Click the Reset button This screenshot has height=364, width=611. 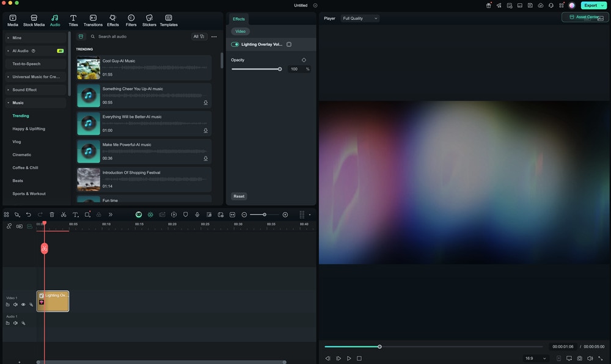coord(239,196)
